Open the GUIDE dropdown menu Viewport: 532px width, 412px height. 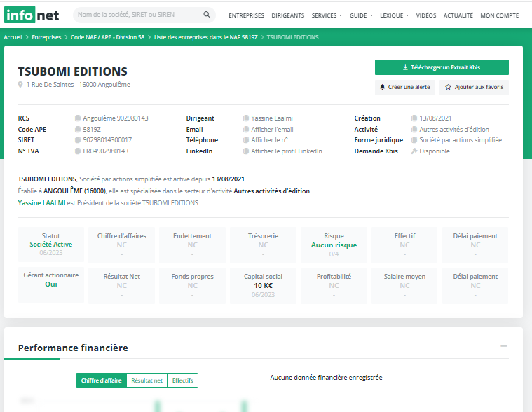[361, 15]
